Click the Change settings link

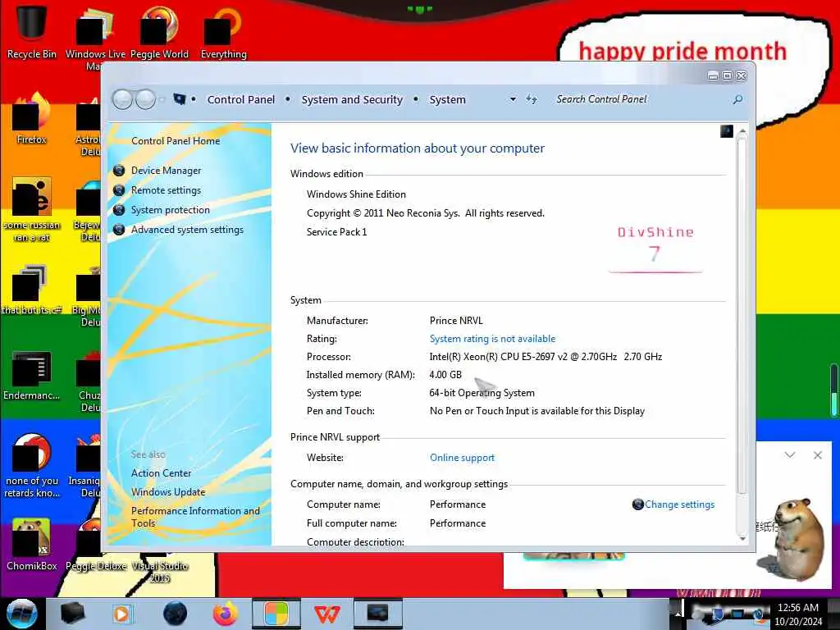coord(679,504)
